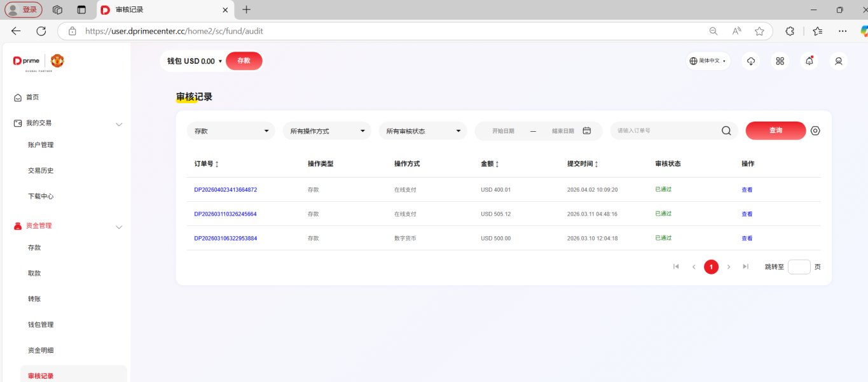Screen dimensions: 868x382
Task: Open 存款 in the sidebar
Action: point(34,248)
